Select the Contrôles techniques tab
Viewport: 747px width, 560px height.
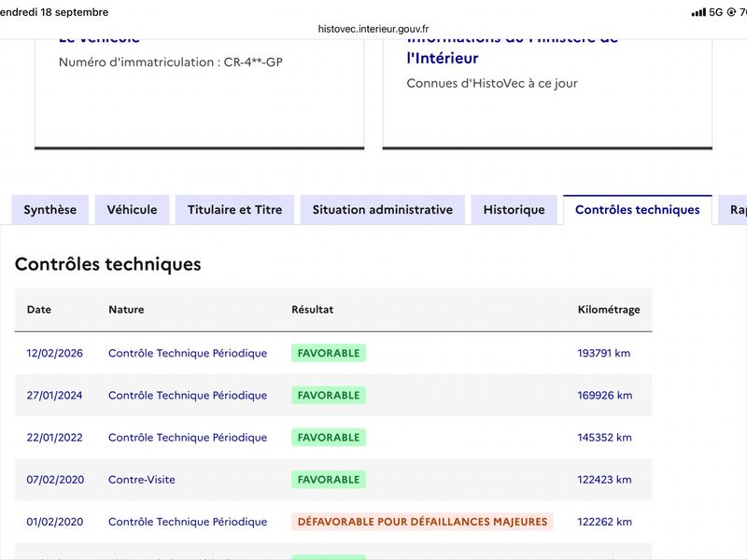coord(638,209)
